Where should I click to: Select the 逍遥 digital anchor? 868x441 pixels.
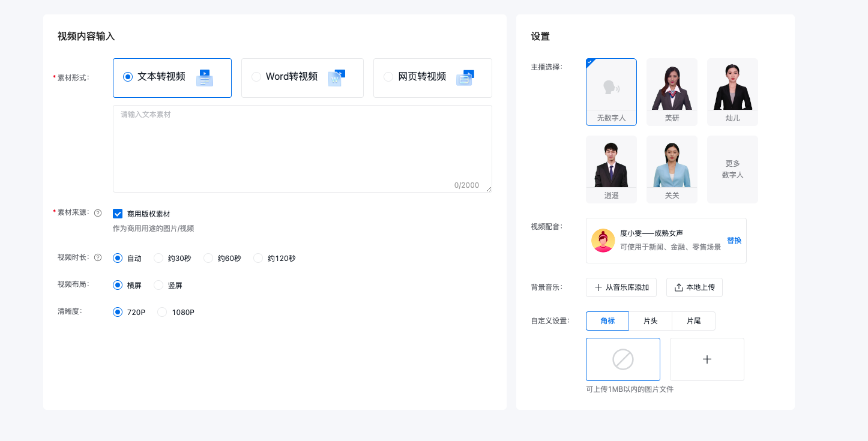click(x=611, y=169)
